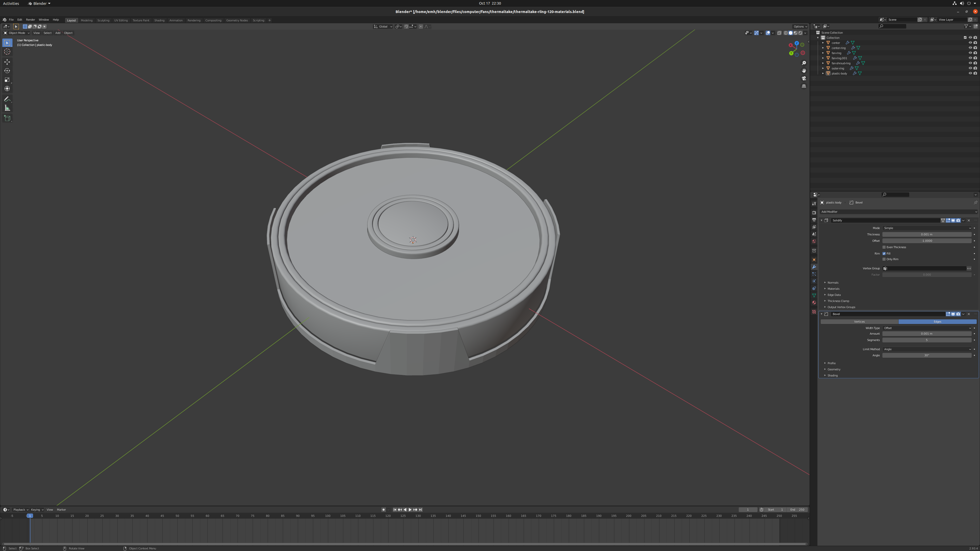Toggle X-Ray display in viewport header
The width and height of the screenshot is (980, 551).
[x=779, y=33]
